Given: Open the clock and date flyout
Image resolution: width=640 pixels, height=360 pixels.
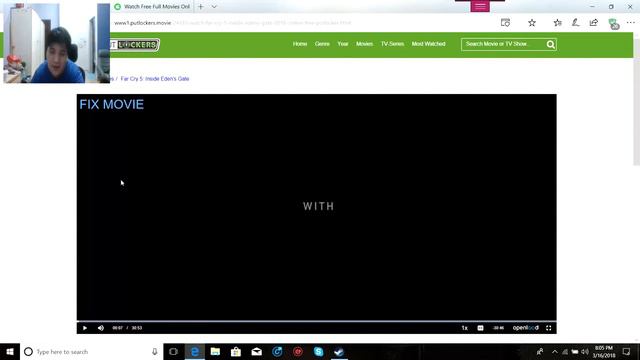Looking at the screenshot, I should click(x=604, y=351).
